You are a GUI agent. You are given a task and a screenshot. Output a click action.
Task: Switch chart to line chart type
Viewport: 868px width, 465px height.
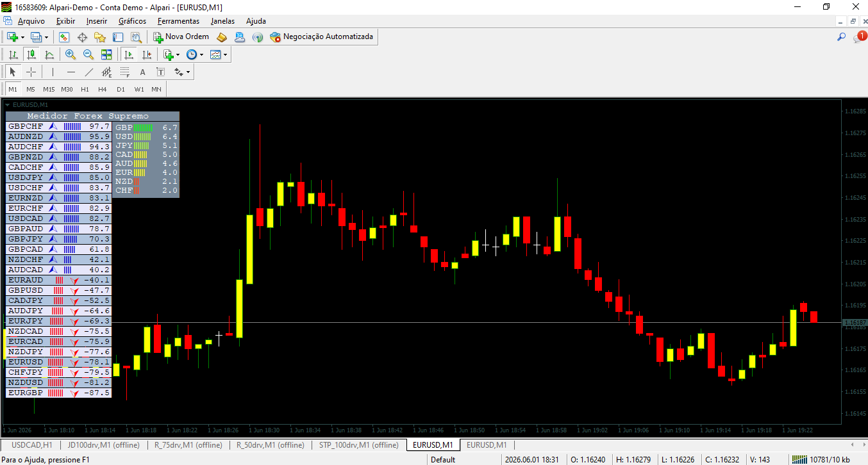(49, 55)
